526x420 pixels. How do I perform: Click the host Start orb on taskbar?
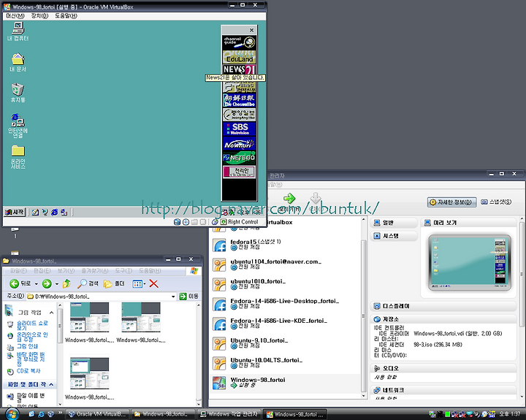pos(12,414)
